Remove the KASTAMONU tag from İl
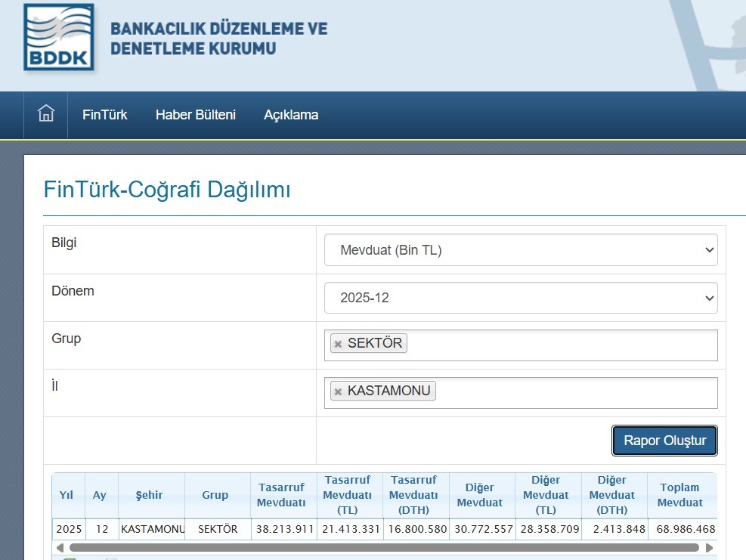This screenshot has width=746, height=560. (338, 391)
